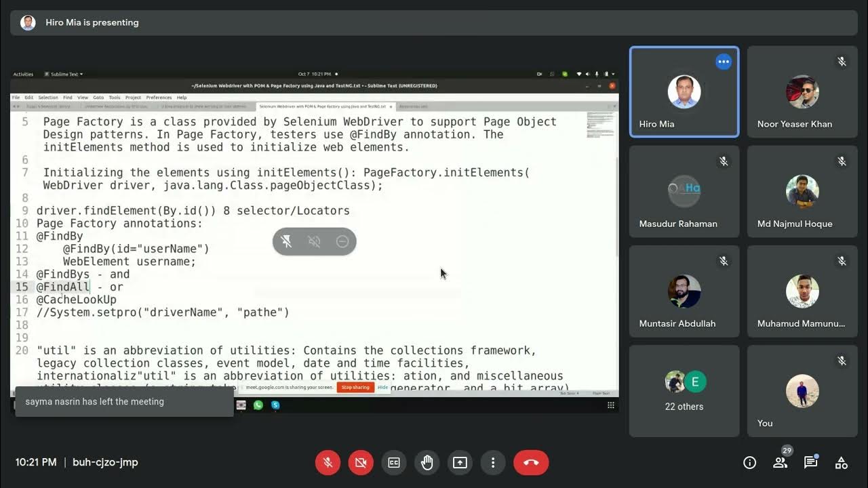Image resolution: width=868 pixels, height=488 pixels.
Task: Open more options three-dot menu in bottom bar
Action: click(x=493, y=462)
